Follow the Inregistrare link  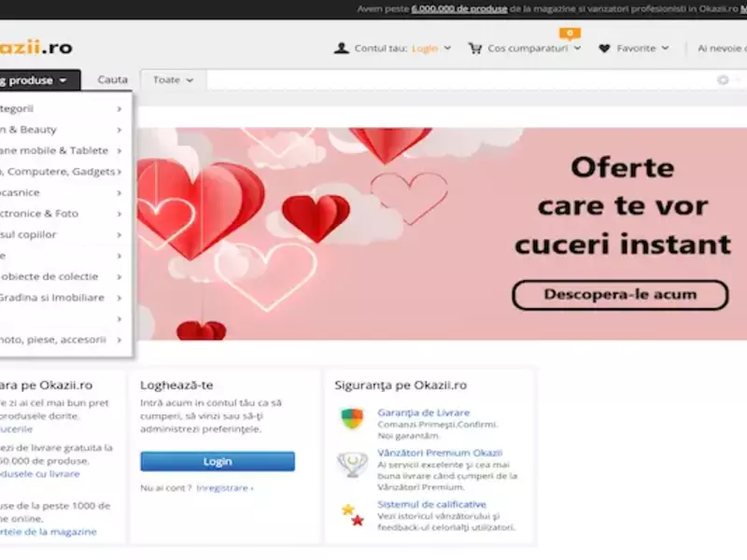coord(224,488)
